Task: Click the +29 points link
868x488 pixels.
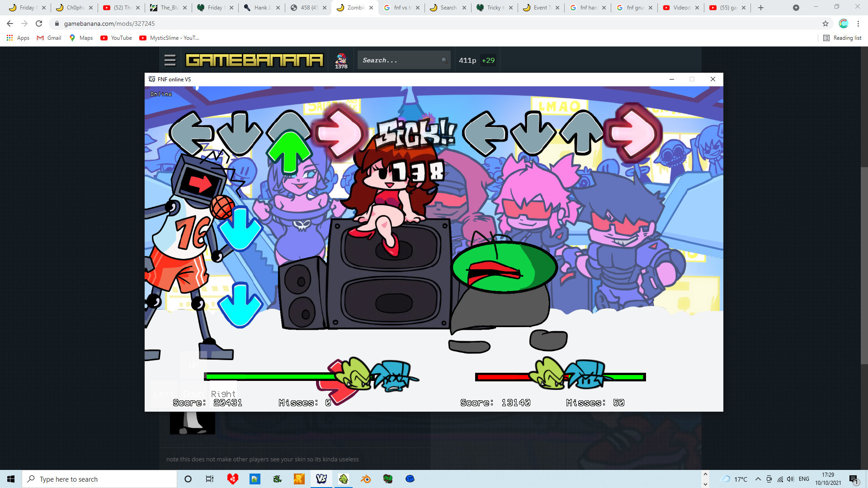Action: (488, 60)
